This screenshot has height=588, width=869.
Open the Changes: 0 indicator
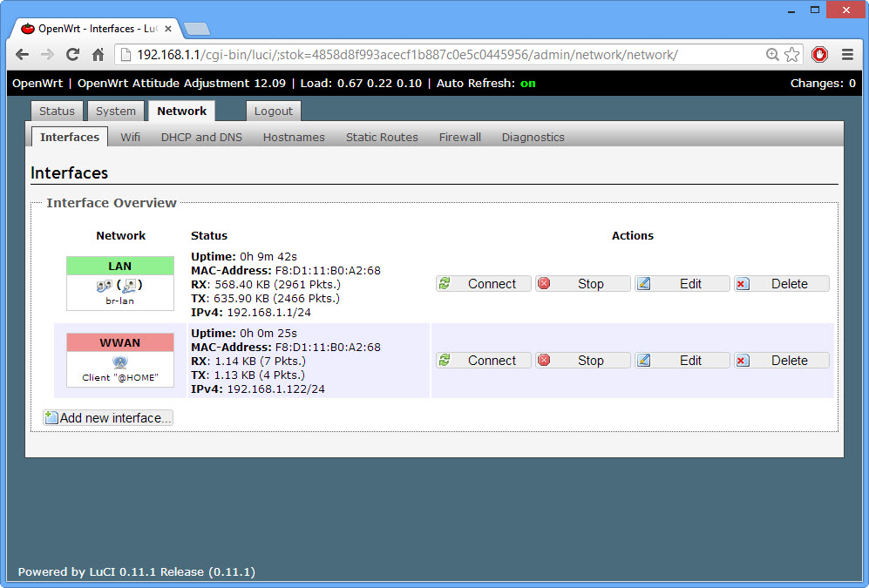pos(823,83)
